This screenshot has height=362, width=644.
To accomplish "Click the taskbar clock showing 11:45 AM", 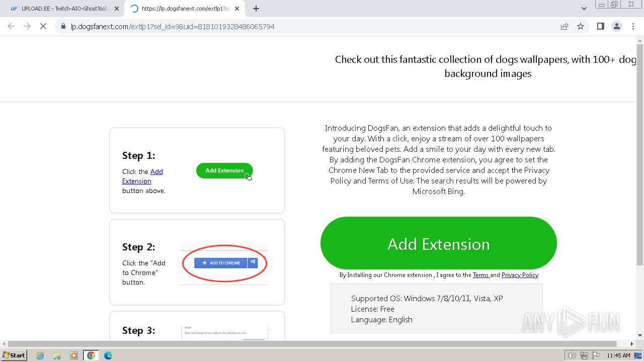I will tap(618, 355).
